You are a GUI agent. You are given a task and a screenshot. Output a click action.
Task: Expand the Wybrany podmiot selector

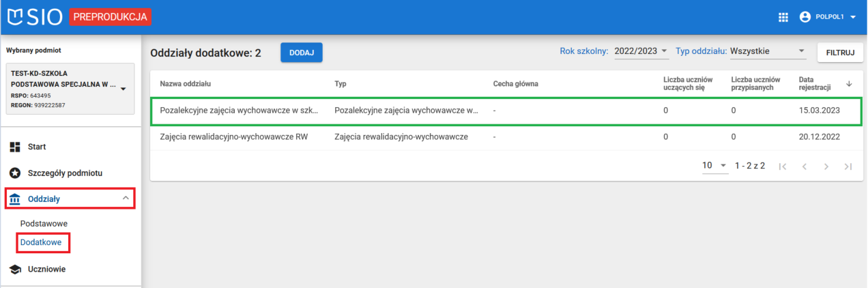[123, 89]
